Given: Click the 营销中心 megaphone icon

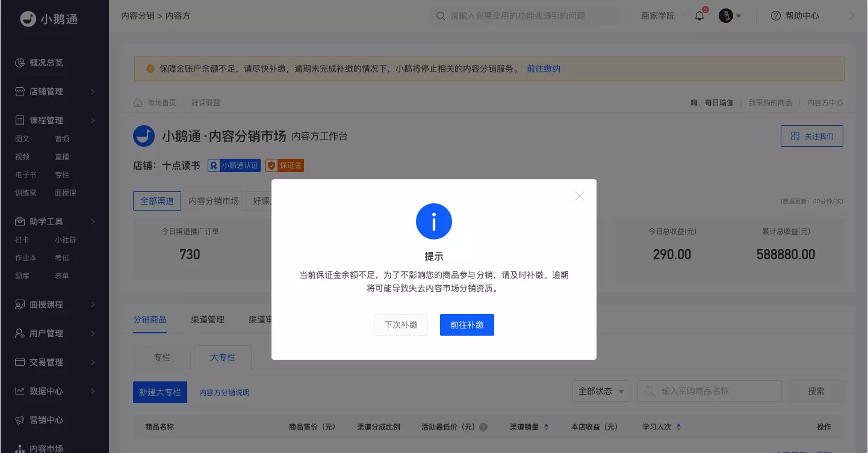Looking at the screenshot, I should 20,420.
